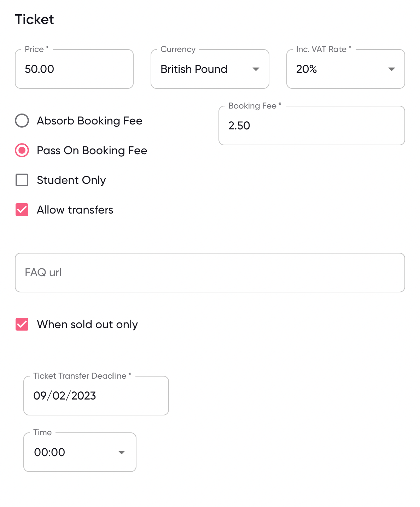Screen dimensions: 420x507
Task: Click the Inc. VAT Rate dropdown arrow
Action: click(x=391, y=69)
